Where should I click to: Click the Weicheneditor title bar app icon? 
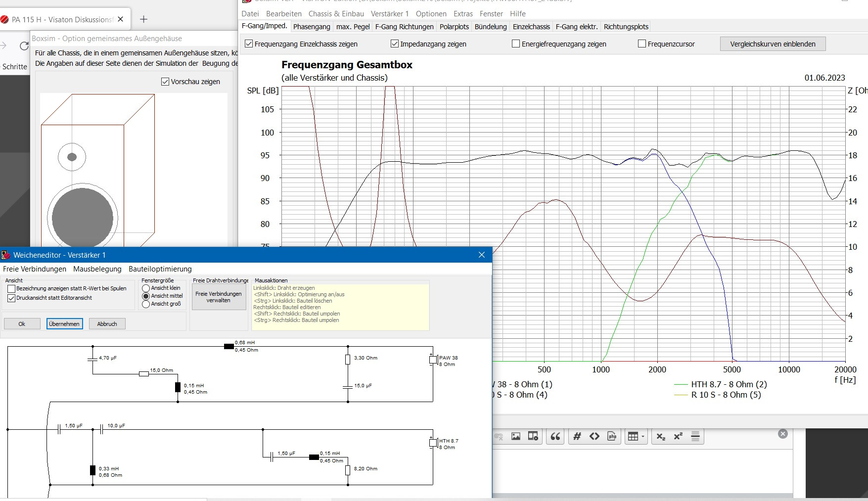[6, 255]
